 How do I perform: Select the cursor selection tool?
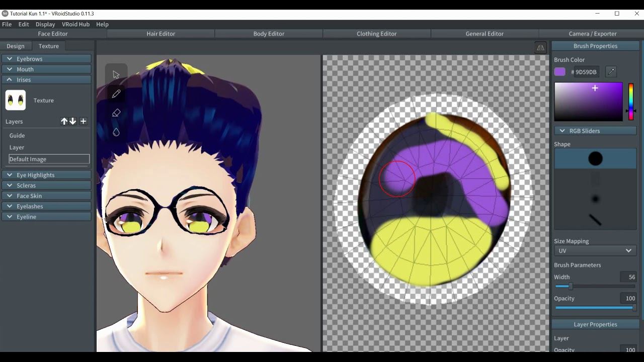pos(116,75)
